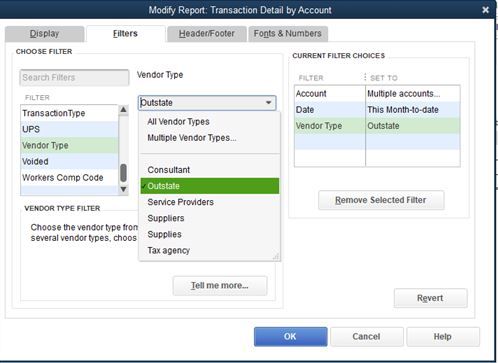Click the column divider handle near SET TO
Viewport: 498px width, 363px height.
[x=365, y=77]
